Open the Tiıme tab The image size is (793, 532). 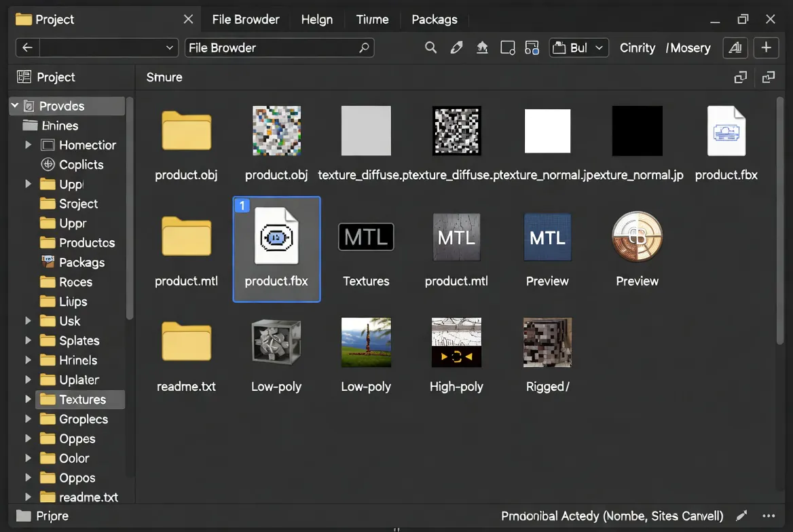pyautogui.click(x=372, y=19)
